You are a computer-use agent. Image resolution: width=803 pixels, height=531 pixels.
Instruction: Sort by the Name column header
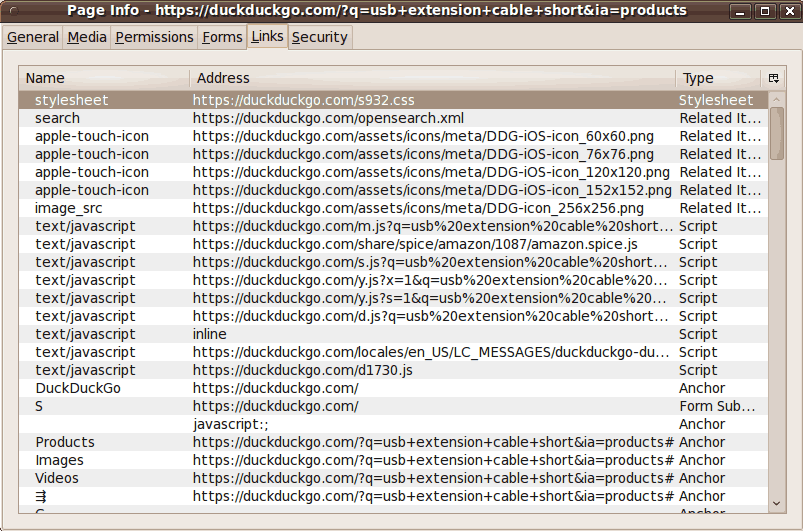coord(104,78)
